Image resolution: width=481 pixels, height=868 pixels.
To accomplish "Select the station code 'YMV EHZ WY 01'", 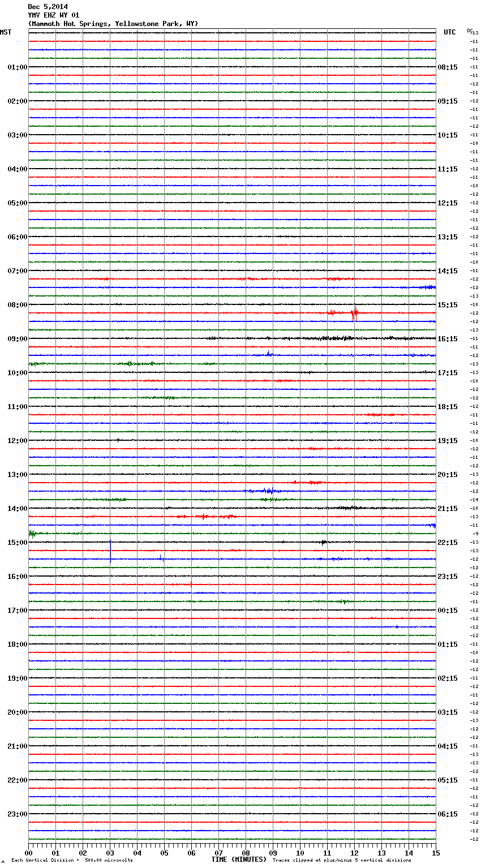I will click(x=54, y=15).
